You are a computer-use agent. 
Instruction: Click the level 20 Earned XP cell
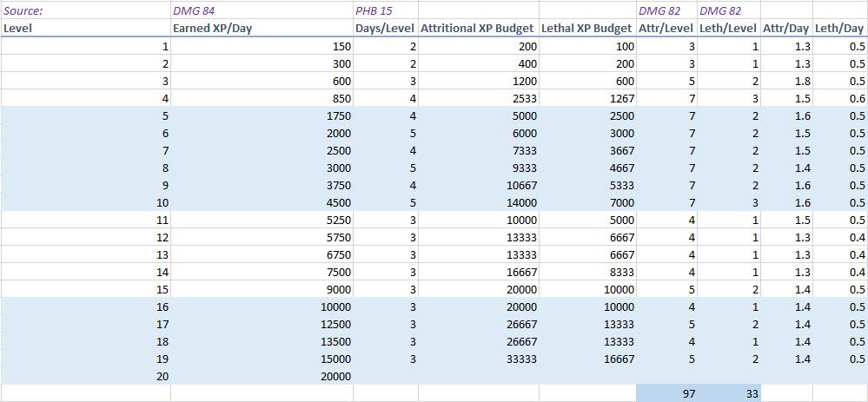click(262, 376)
